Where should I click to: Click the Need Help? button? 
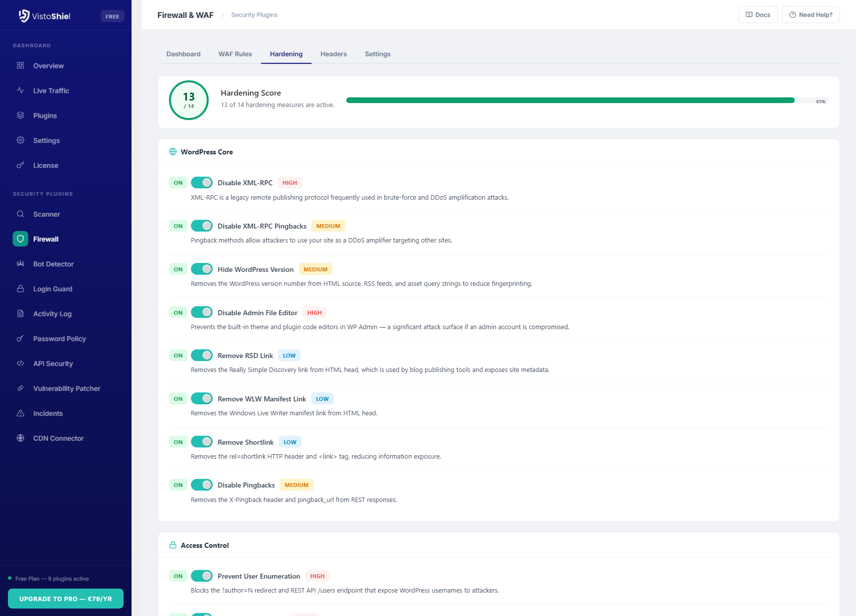[811, 14]
